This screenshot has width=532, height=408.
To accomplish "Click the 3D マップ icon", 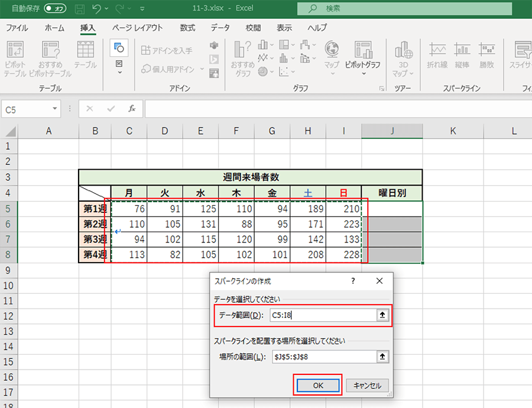I will point(404,52).
